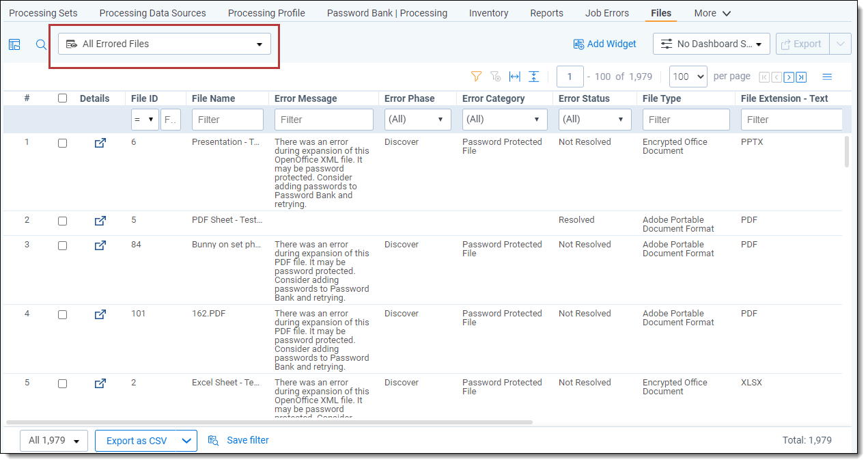The image size is (868, 464).
Task: Switch to the Job Errors tab
Action: pyautogui.click(x=606, y=13)
